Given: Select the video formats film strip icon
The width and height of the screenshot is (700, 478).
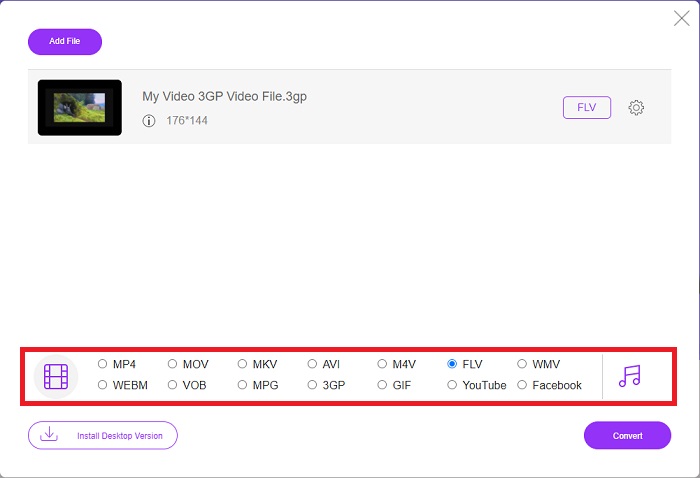Looking at the screenshot, I should [x=56, y=376].
